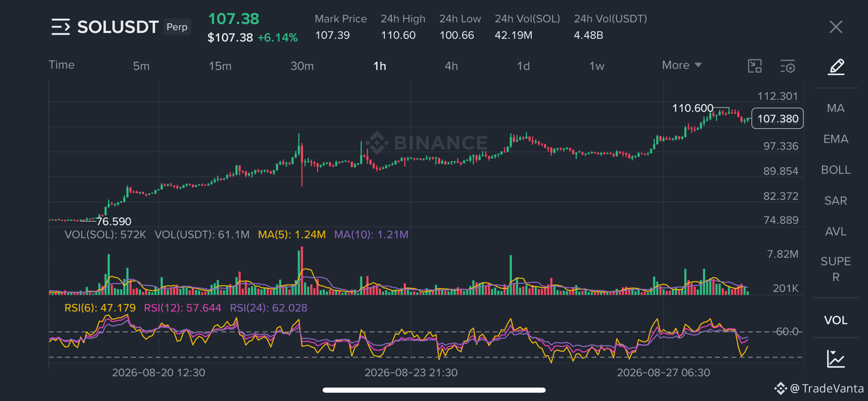Open the line chart indicator icon
Viewport: 868px width, 401px height.
(x=836, y=359)
